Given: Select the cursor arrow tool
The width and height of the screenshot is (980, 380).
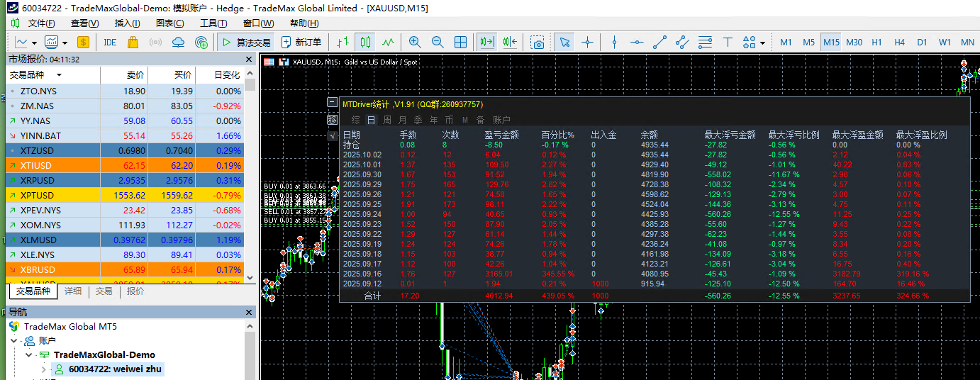Looking at the screenshot, I should click(x=564, y=43).
